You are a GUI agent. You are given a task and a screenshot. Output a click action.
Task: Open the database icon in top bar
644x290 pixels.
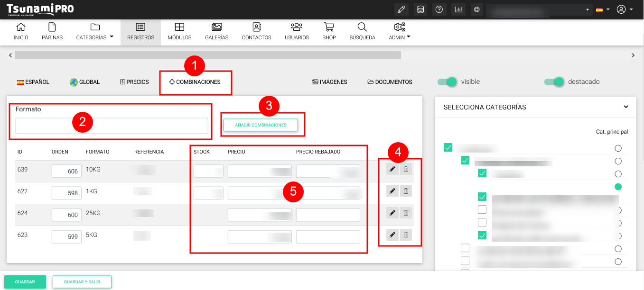420,9
